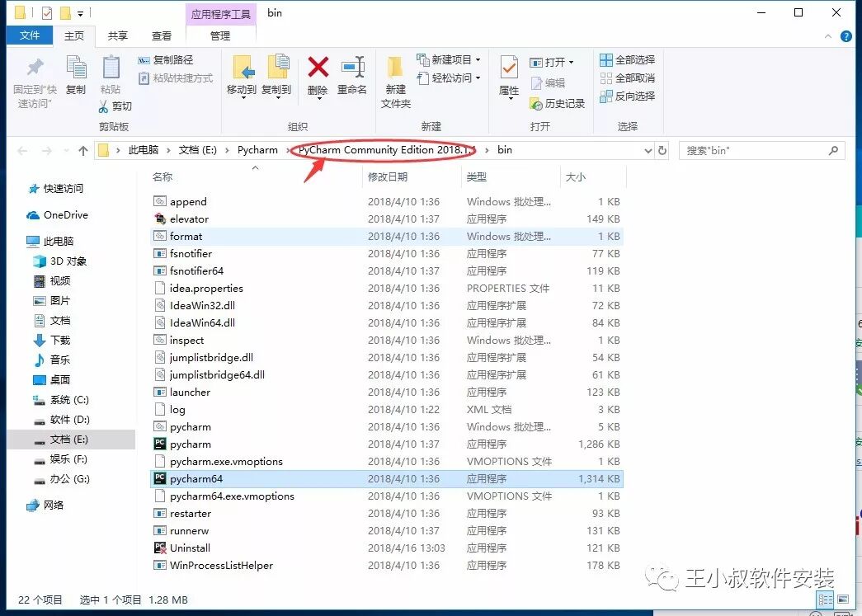
Task: Click the Copy ribbon icon
Action: point(76,68)
